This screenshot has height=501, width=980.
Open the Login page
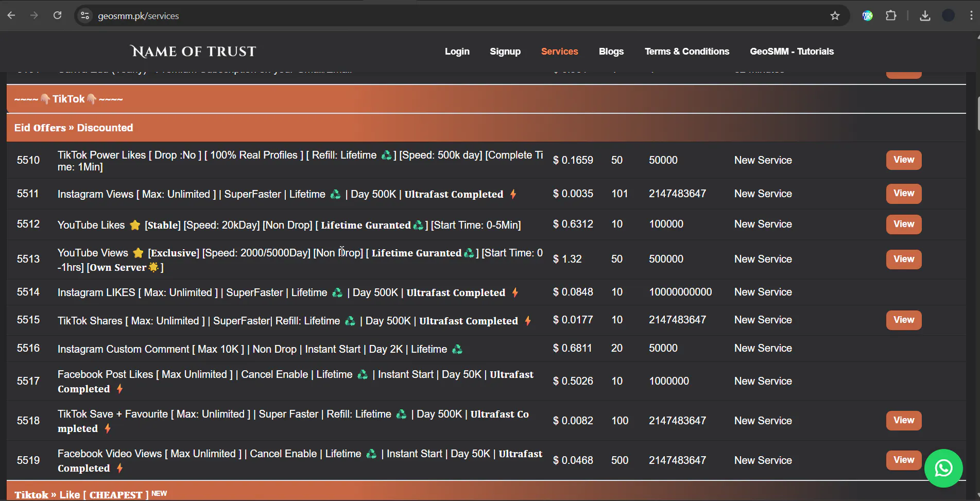tap(457, 51)
